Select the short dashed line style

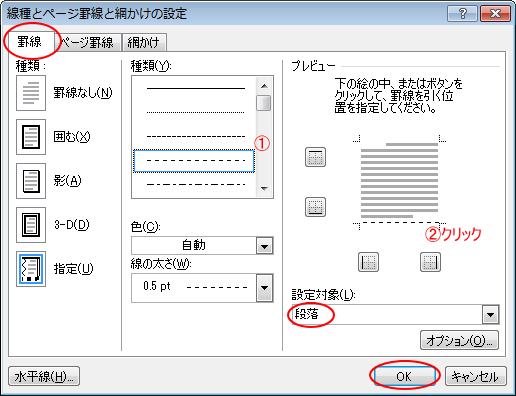[x=196, y=136]
